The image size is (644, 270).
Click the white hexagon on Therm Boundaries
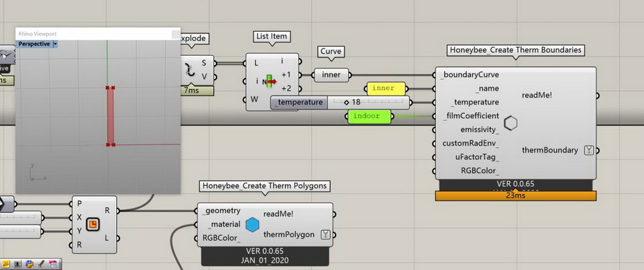511,123
